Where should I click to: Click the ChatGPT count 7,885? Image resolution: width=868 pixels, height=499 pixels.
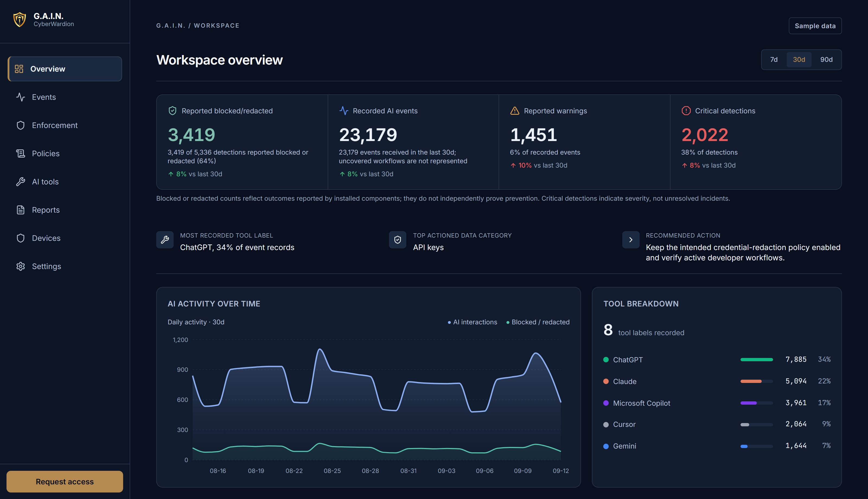[x=796, y=360]
